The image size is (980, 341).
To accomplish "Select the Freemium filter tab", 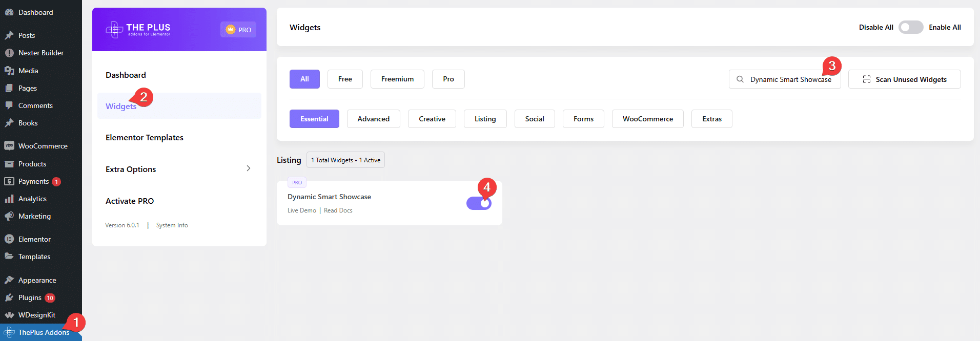I will coord(397,79).
